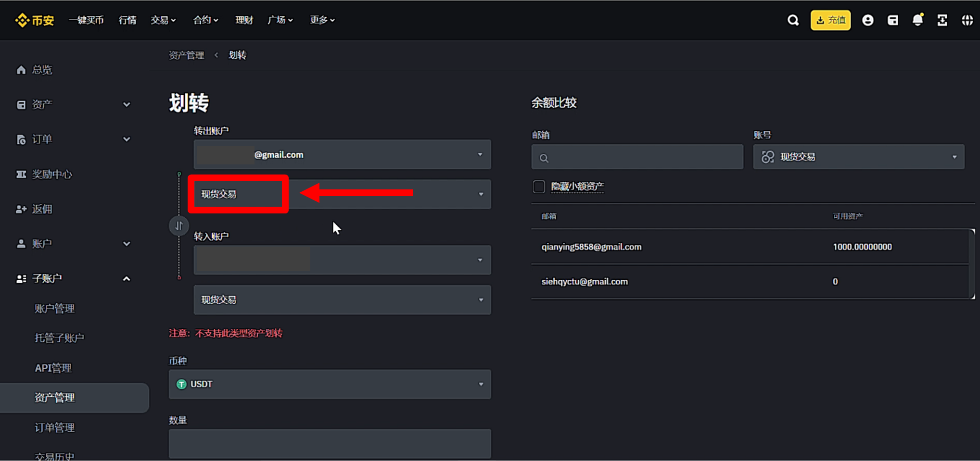Open the user profile icon
The width and height of the screenshot is (980, 461).
tap(867, 20)
